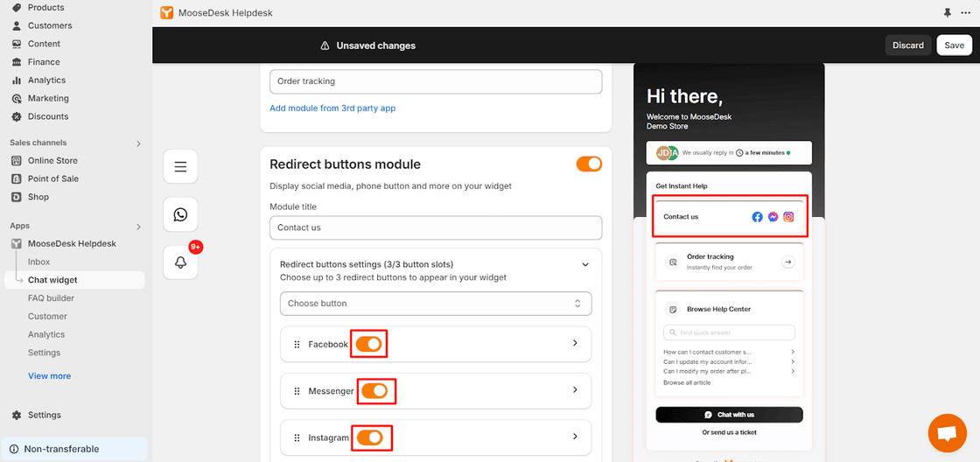The height and width of the screenshot is (462, 980).
Task: Expand the Facebook row chevron
Action: [x=575, y=343]
